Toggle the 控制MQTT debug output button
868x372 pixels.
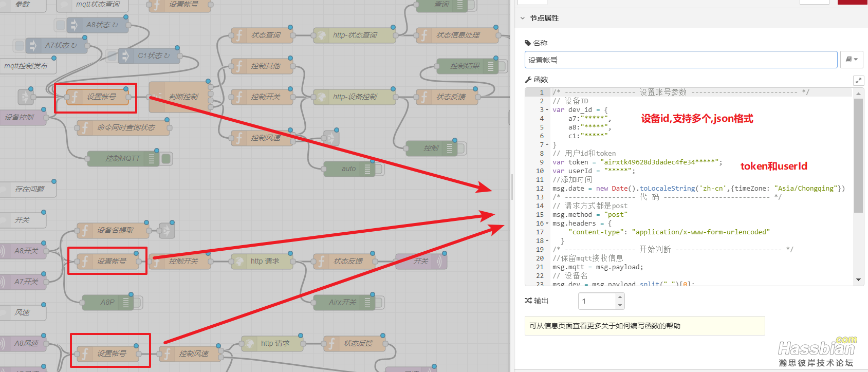[166, 159]
